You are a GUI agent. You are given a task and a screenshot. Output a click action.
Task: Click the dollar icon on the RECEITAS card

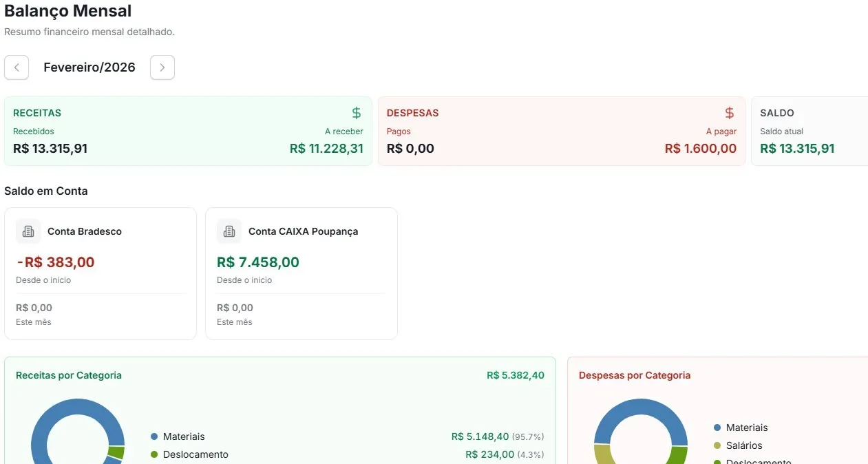click(x=356, y=112)
